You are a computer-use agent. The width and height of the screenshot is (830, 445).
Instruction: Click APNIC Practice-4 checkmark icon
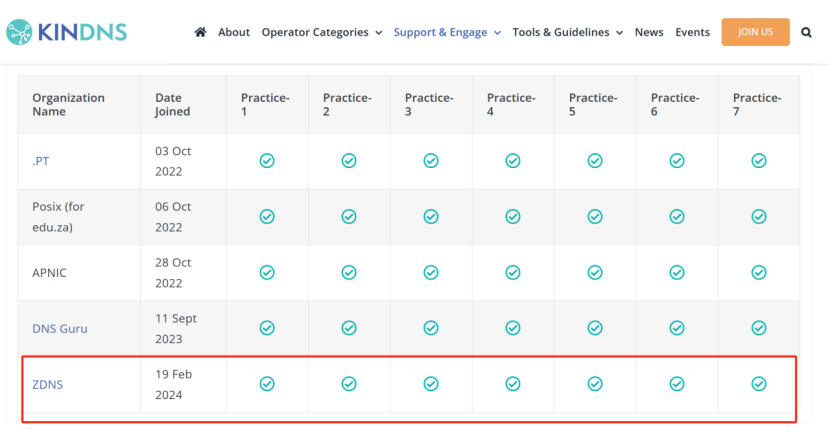pos(513,272)
